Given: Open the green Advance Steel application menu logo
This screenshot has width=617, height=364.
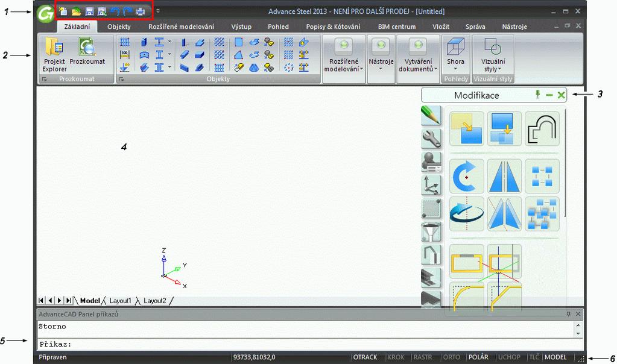Looking at the screenshot, I should 45,13.
